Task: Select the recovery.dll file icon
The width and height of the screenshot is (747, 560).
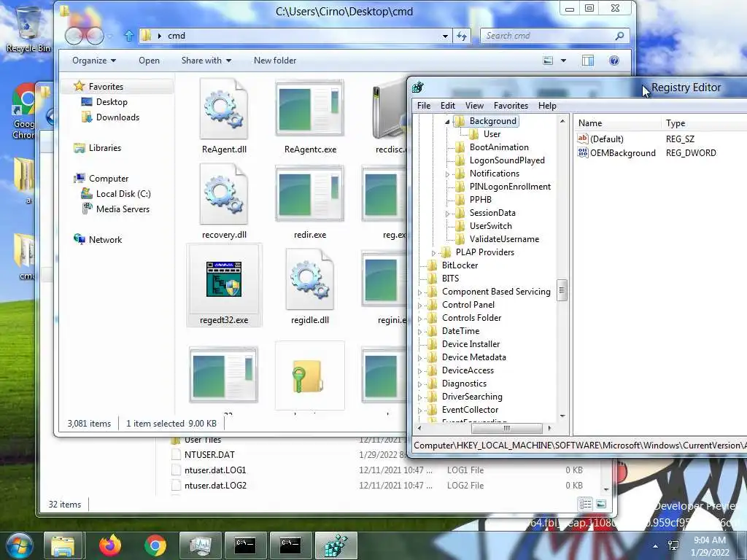Action: tap(224, 194)
